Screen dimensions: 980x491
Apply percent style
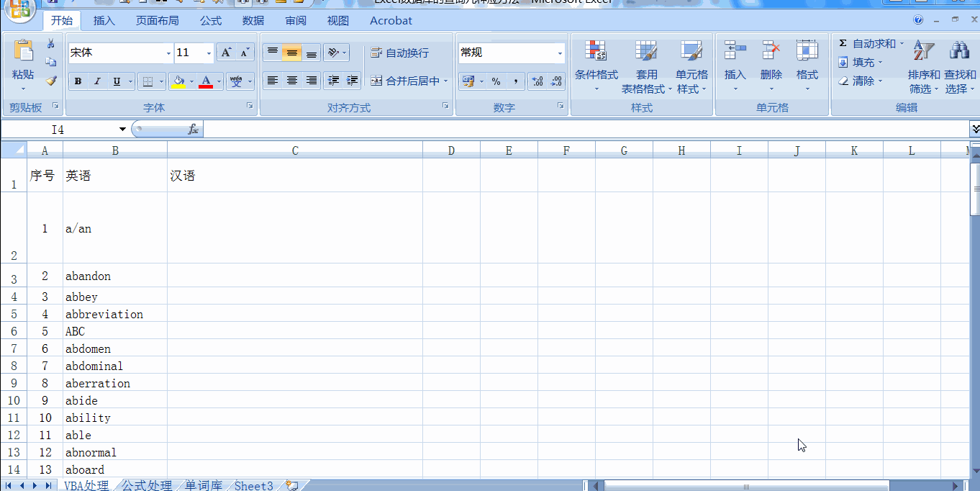(x=496, y=81)
